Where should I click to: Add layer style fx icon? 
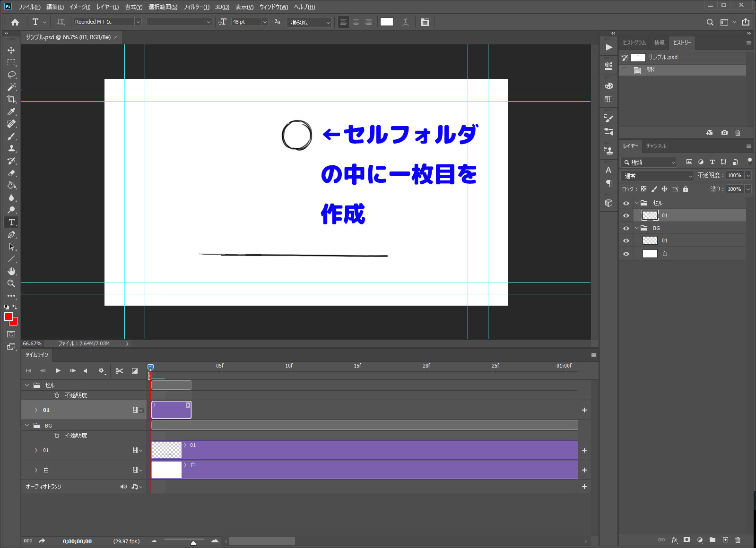674,539
